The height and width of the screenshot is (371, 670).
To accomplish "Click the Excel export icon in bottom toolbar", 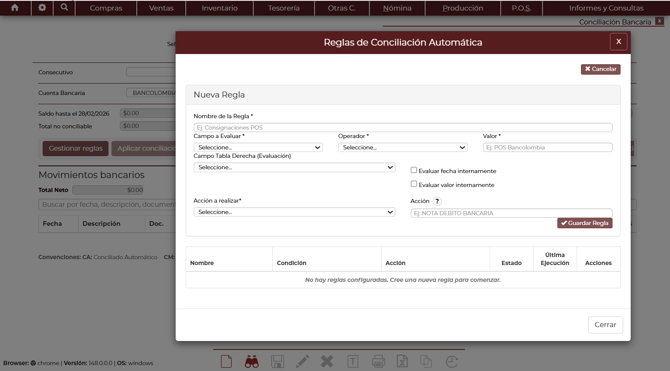I will pyautogui.click(x=402, y=362).
